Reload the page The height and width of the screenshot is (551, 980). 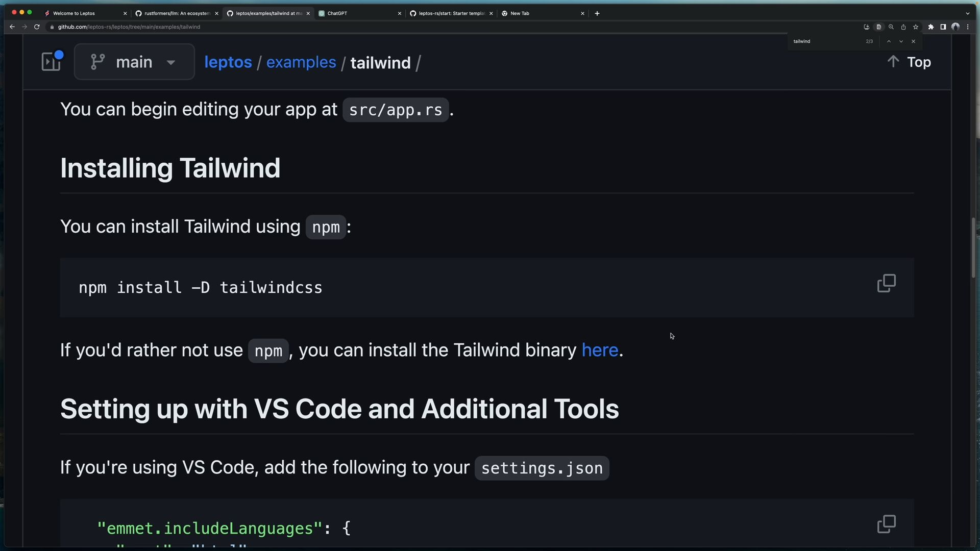(37, 27)
